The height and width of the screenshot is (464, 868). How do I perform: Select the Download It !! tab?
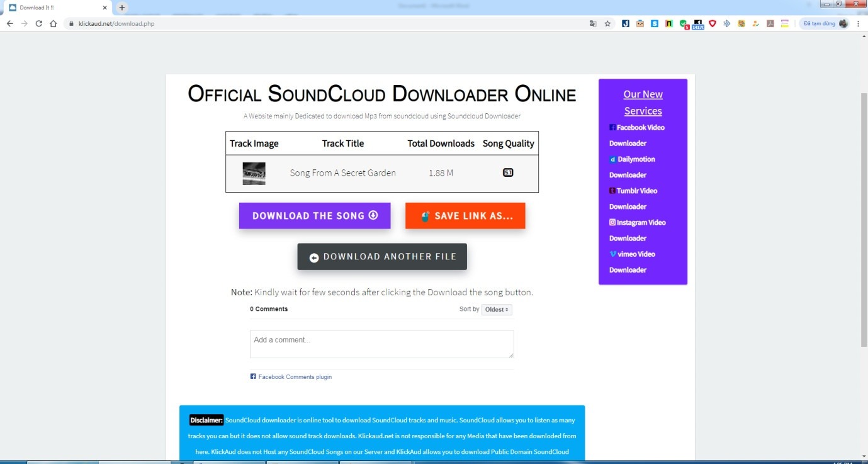pyautogui.click(x=57, y=8)
